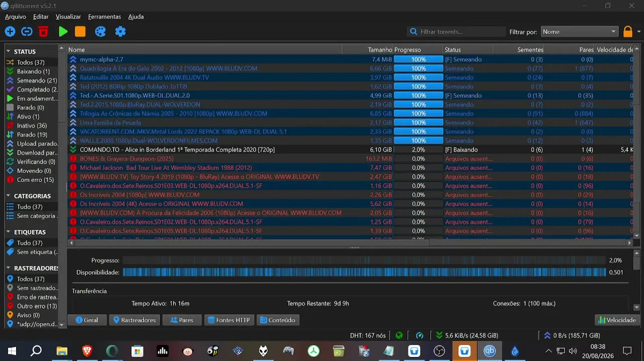Start torrents with the green play icon

pos(63,32)
